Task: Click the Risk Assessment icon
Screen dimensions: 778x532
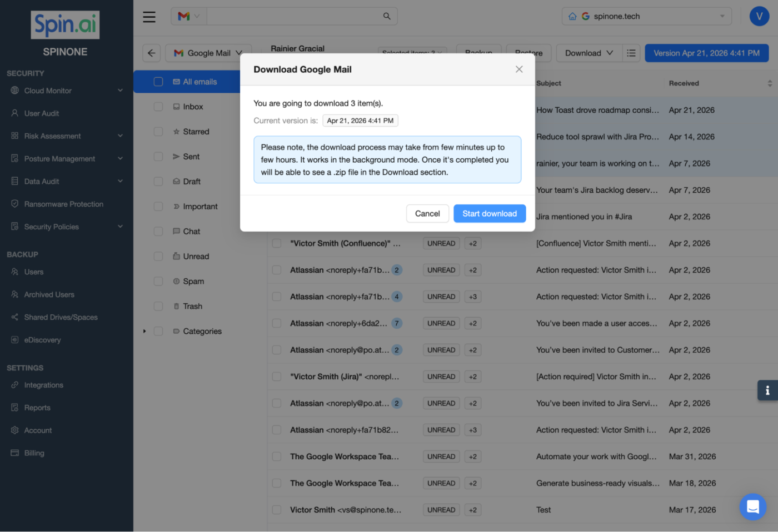Action: 15,136
